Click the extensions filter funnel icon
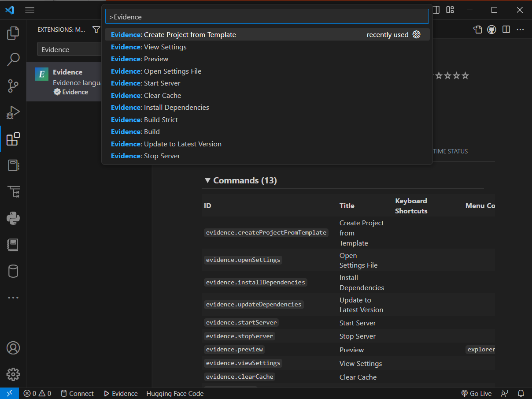The height and width of the screenshot is (399, 532). coord(96,30)
